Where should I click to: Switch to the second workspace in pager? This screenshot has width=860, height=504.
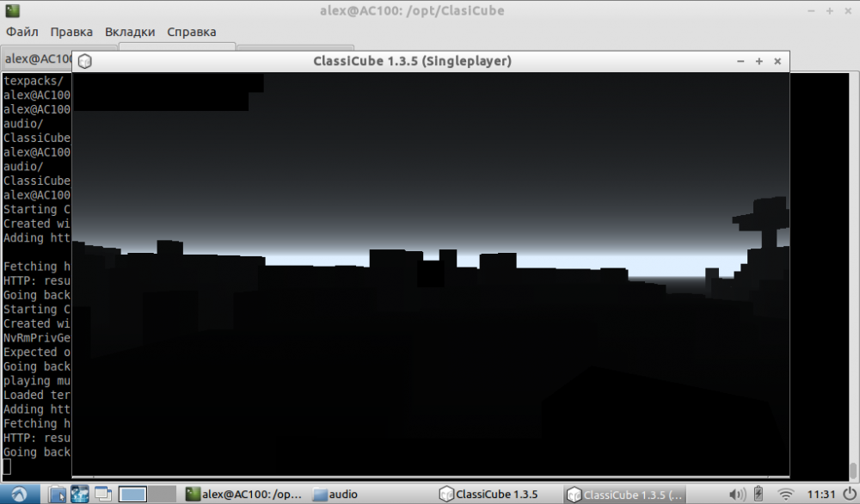(x=162, y=495)
